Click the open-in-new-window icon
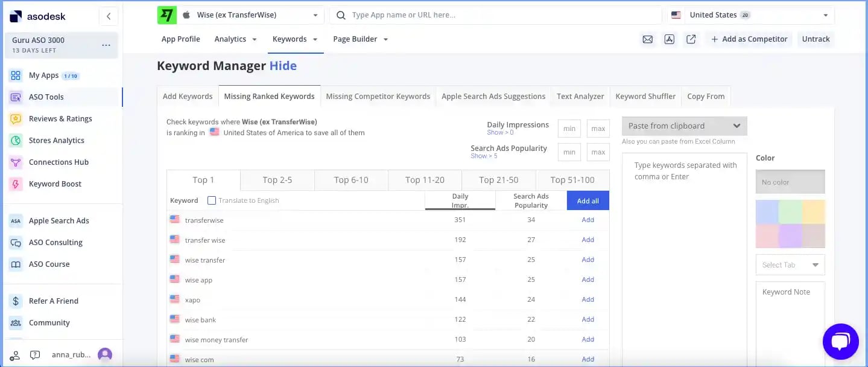This screenshot has width=868, height=367. (691, 39)
